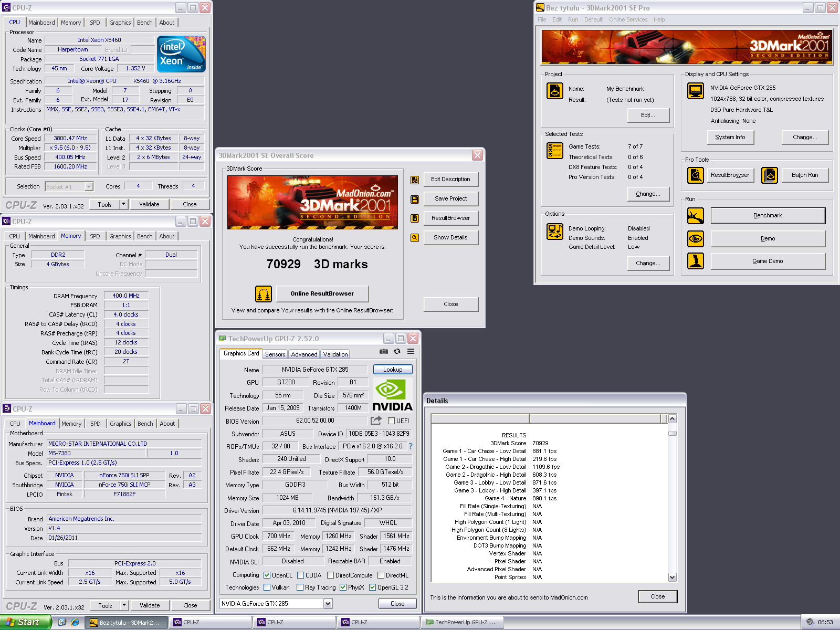
Task: Switch to the Advanced tab in GPU-Z
Action: click(x=304, y=354)
